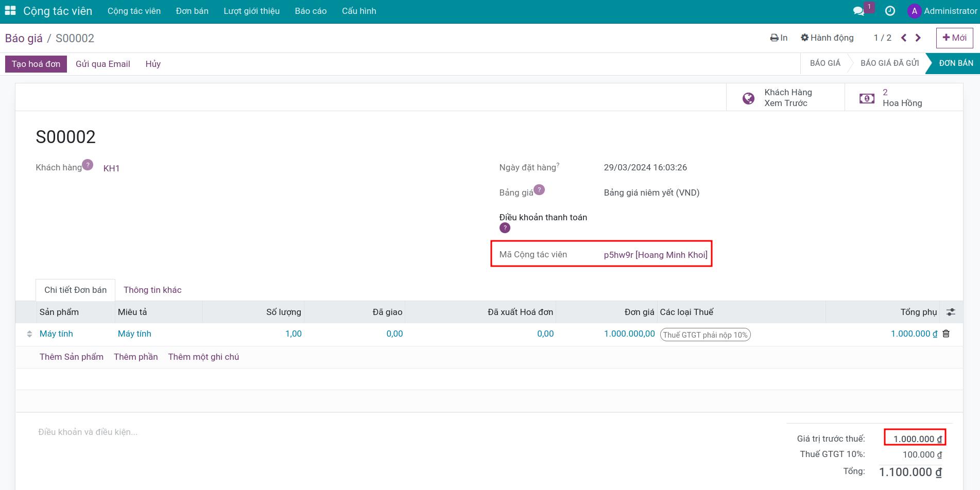Click the Điều khoản và điều kiện field
Image resolution: width=980 pixels, height=490 pixels.
[88, 432]
